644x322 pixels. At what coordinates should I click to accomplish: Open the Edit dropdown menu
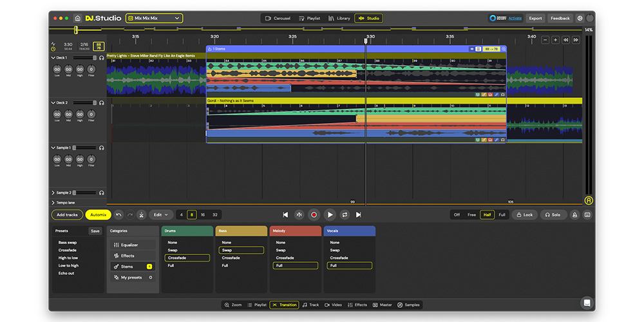[161, 214]
